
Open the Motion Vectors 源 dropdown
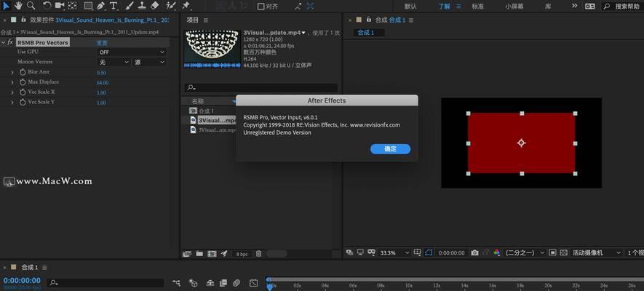(149, 63)
